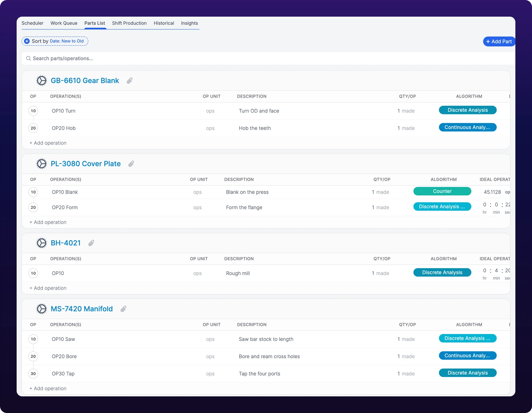This screenshot has width=532, height=413.
Task: Change the Counter algorithm for OP10 Blank
Action: (x=442, y=191)
